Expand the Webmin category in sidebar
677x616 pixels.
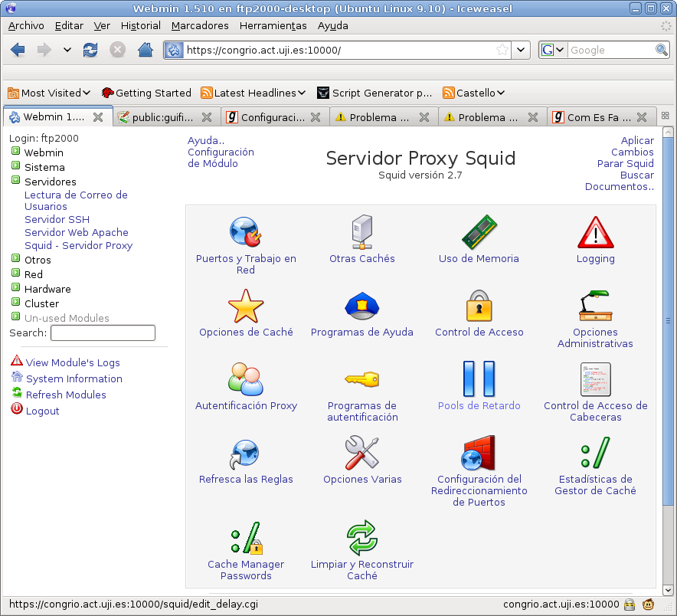point(15,152)
